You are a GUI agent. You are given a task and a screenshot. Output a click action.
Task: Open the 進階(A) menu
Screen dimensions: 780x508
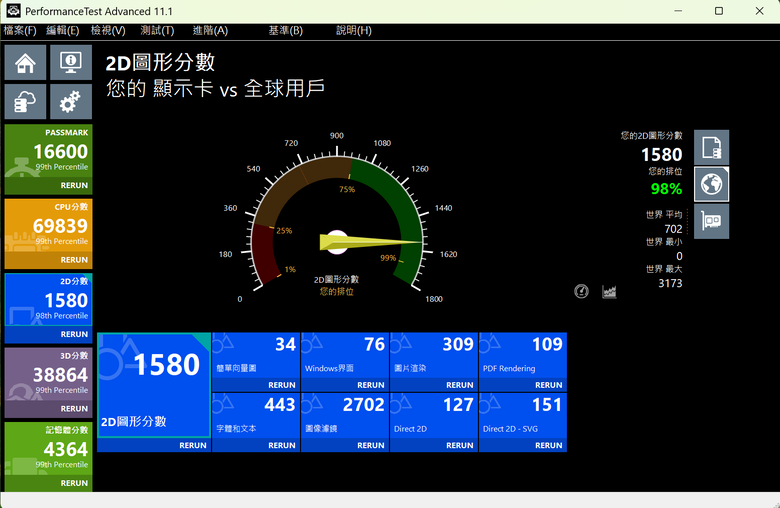pyautogui.click(x=210, y=30)
